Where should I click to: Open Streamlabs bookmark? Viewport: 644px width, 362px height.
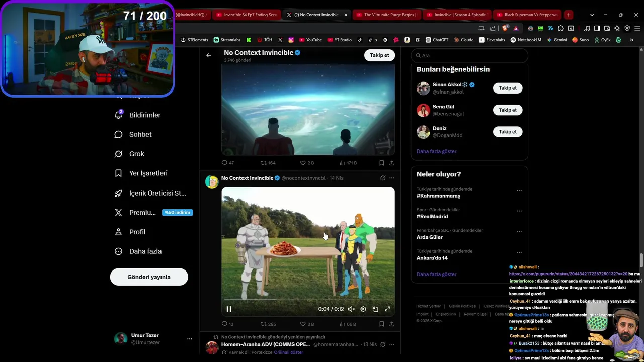(227, 40)
